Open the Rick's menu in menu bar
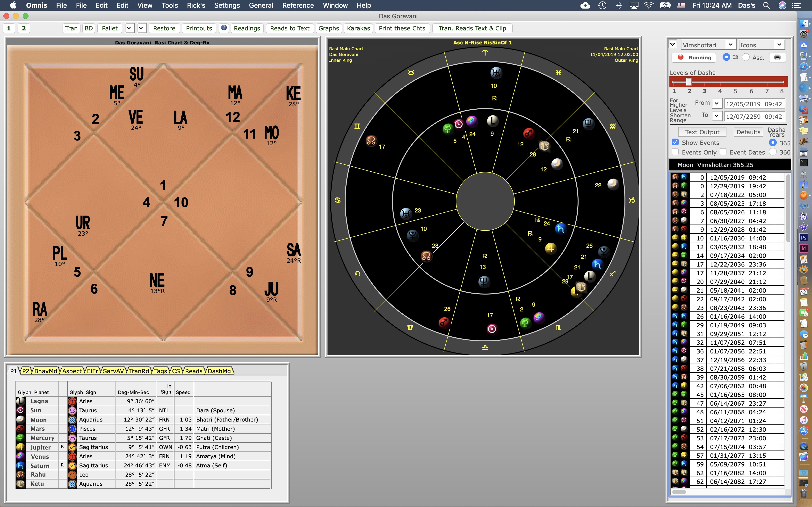The image size is (812, 507). click(196, 5)
